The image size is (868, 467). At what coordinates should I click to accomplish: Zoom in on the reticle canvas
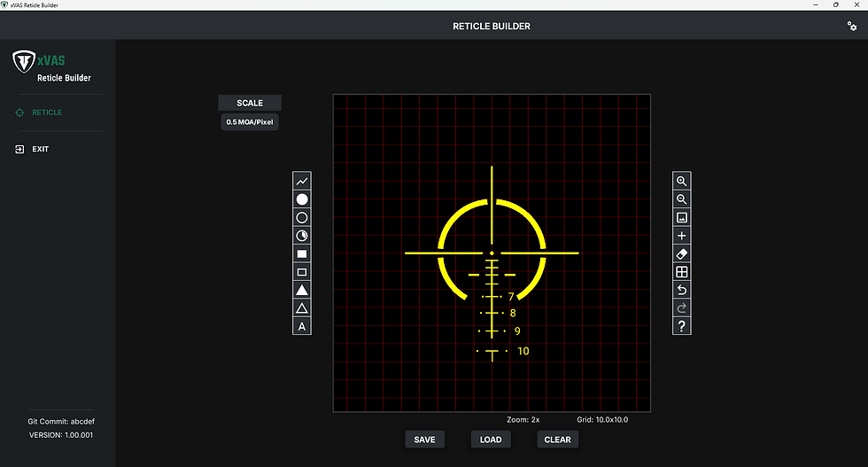681,181
